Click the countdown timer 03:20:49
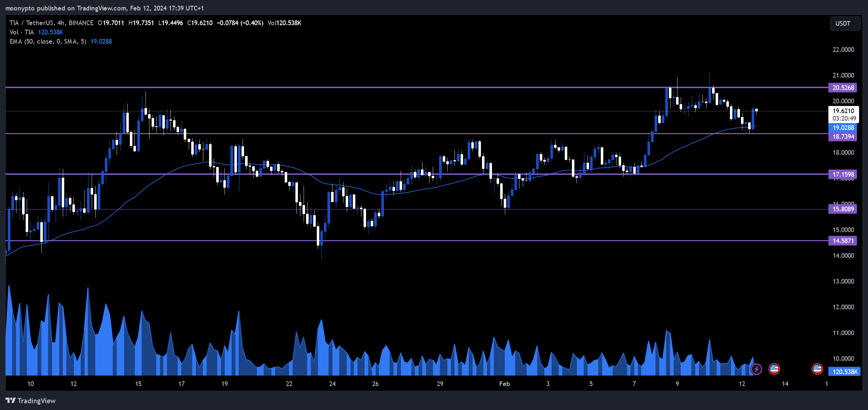868x410 pixels. [844, 118]
